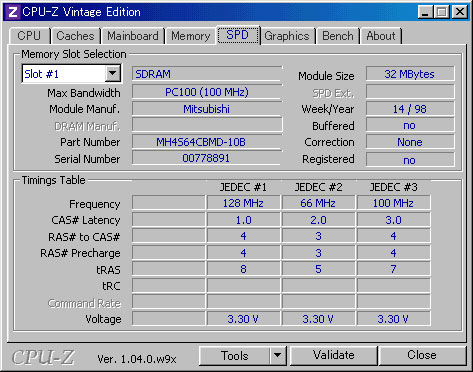This screenshot has width=473, height=372.
Task: Click the Mitsubishi manufacturer value
Action: [207, 109]
